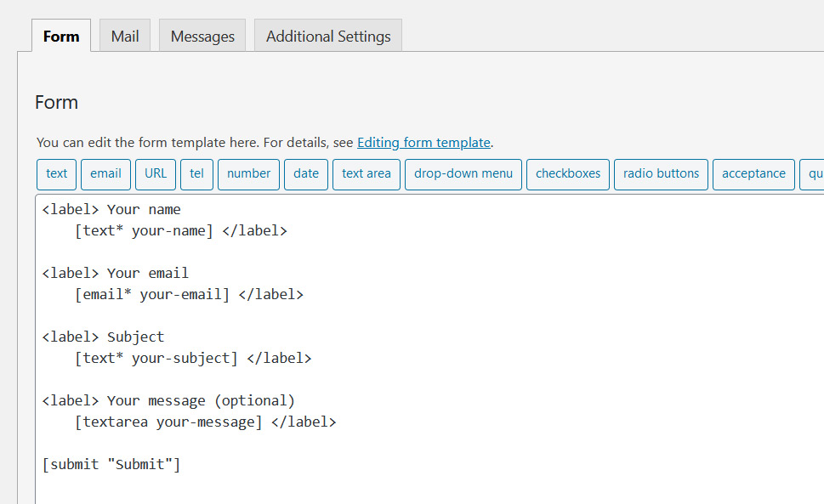This screenshot has width=824, height=504.
Task: Open the Messages tab
Action: (202, 36)
